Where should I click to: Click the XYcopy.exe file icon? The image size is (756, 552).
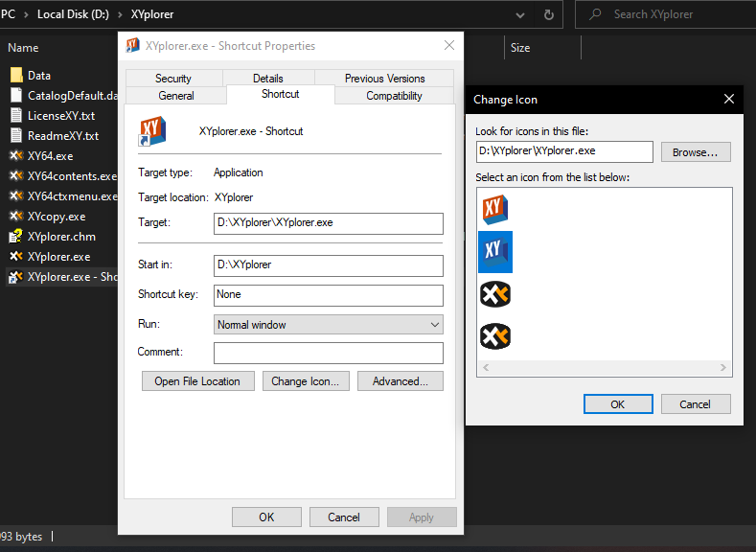pos(16,217)
